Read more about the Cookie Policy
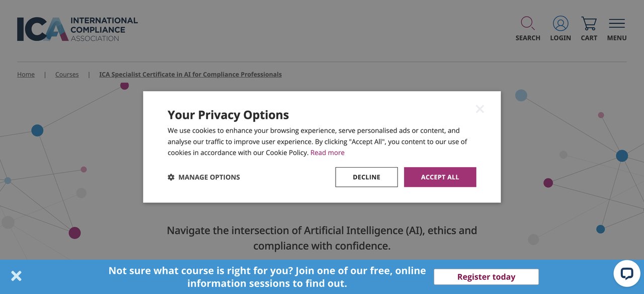The image size is (644, 294). click(328, 152)
